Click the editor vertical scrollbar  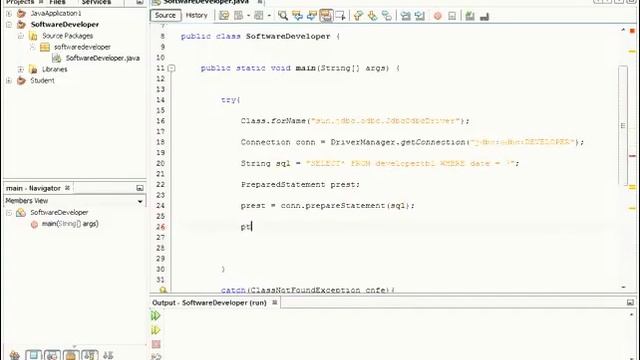[622, 125]
